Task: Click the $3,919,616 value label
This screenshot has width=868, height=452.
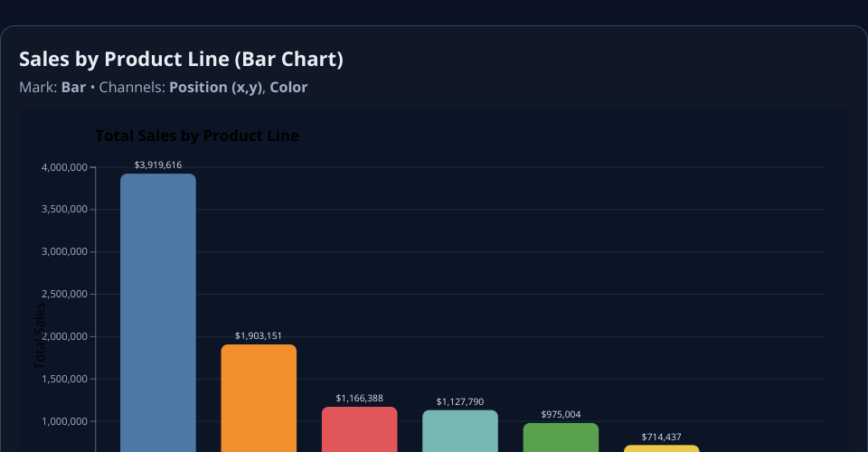Action: pos(158,165)
